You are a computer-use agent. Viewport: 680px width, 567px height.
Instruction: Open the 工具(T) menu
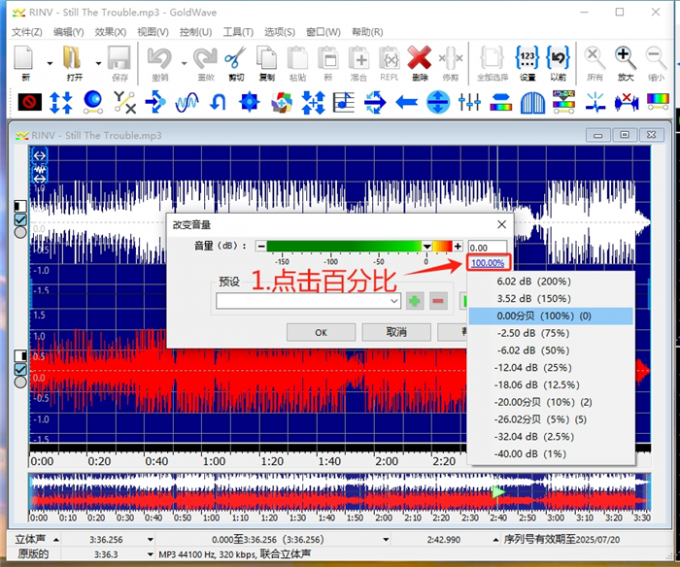[238, 32]
